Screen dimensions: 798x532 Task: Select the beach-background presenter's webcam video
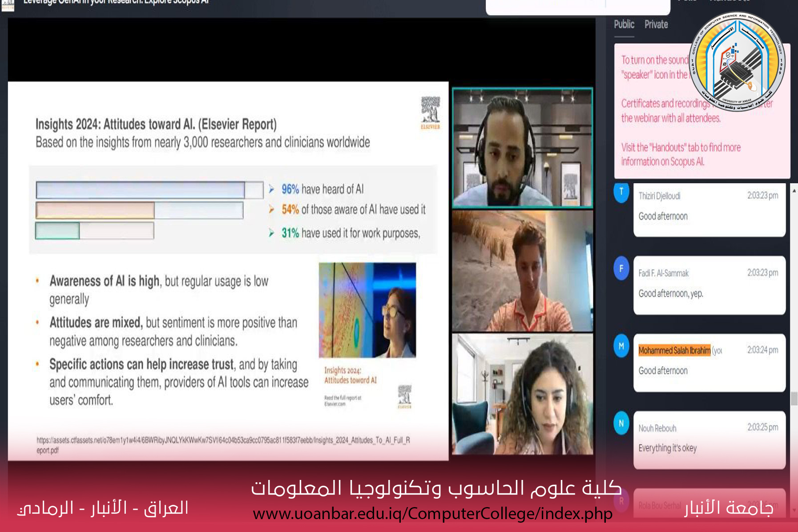point(523,271)
